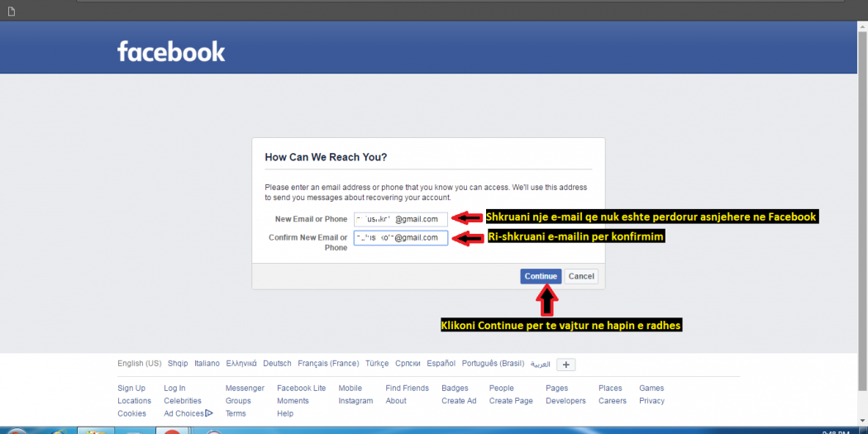Image resolution: width=868 pixels, height=434 pixels.
Task: Click the Cancel button
Action: (581, 276)
